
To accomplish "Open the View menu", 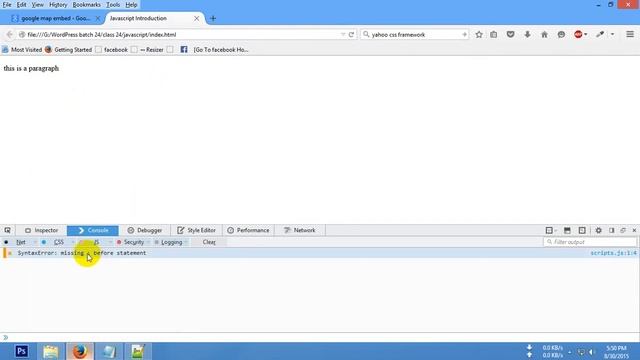I will (38, 5).
